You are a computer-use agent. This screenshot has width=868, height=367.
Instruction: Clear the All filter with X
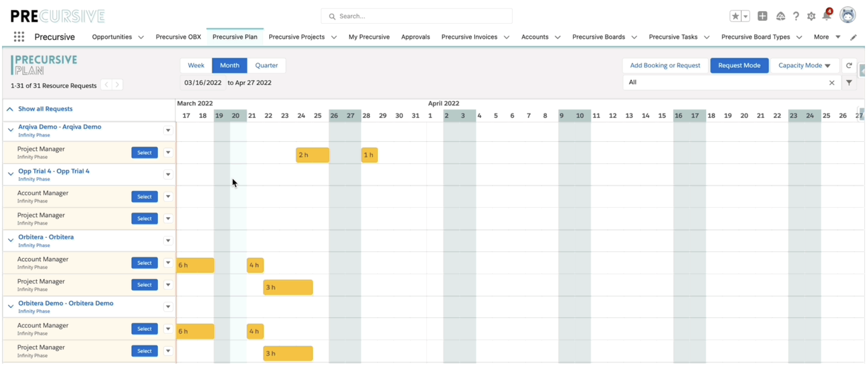tap(832, 83)
